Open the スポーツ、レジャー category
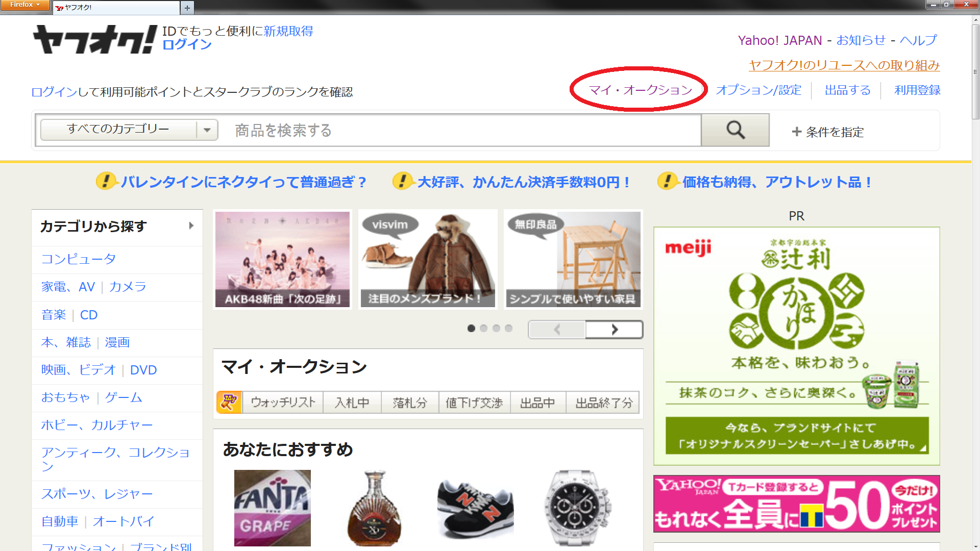The height and width of the screenshot is (551, 980). (97, 494)
